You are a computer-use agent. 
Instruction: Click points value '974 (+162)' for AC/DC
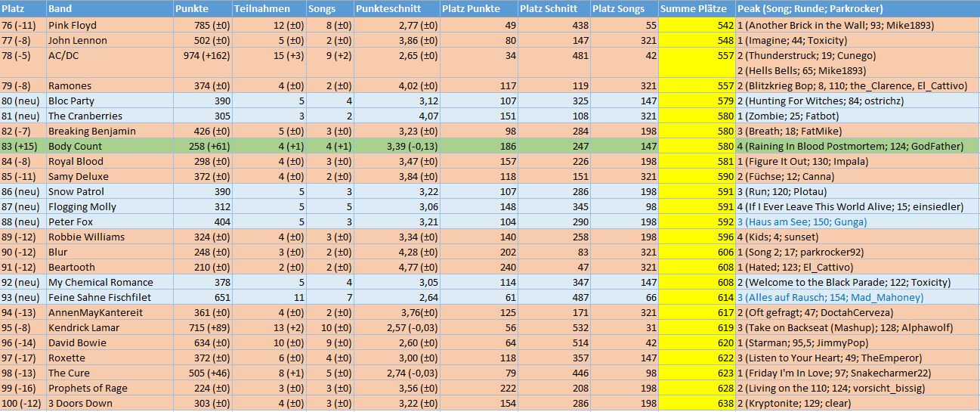click(x=202, y=63)
